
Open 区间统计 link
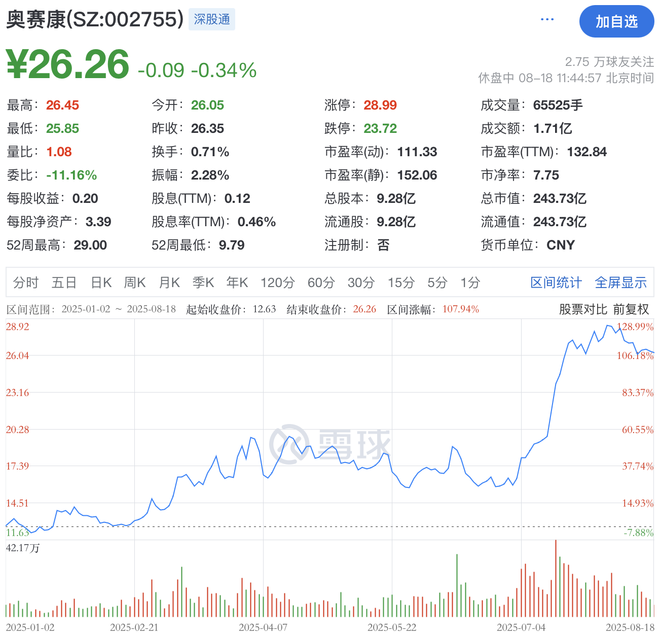(556, 282)
